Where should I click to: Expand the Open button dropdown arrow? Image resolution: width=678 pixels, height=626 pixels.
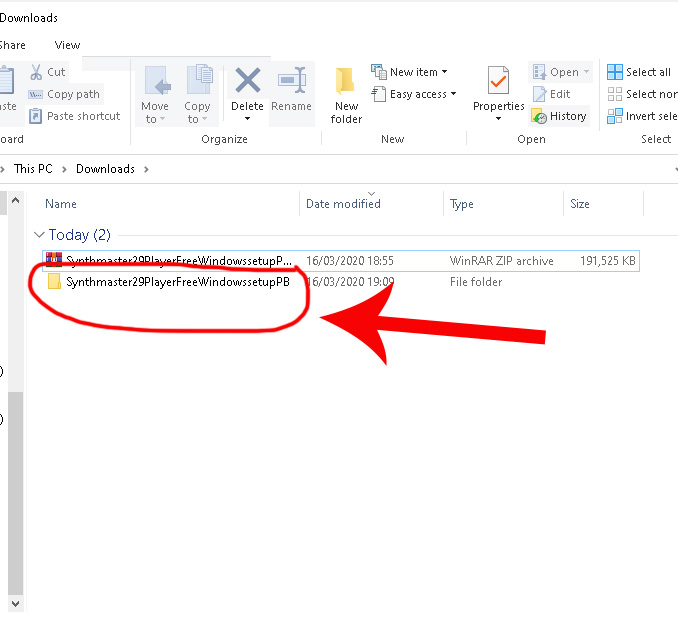[586, 72]
